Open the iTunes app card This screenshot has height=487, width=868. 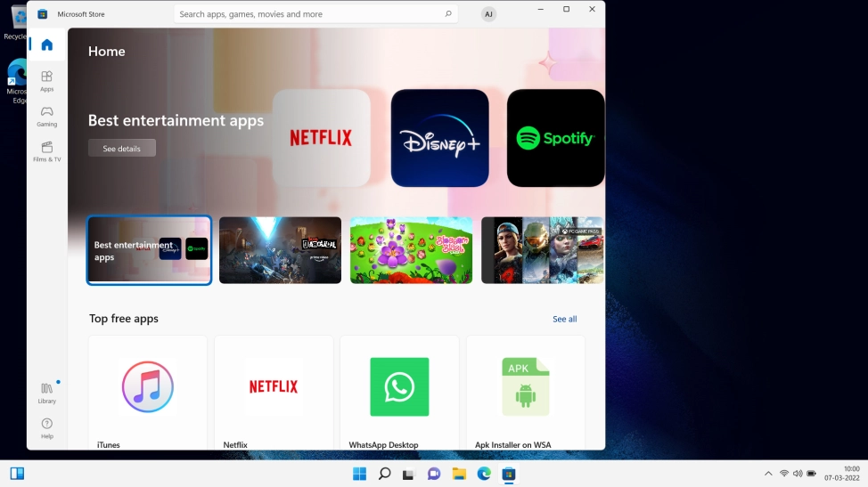[x=148, y=393]
